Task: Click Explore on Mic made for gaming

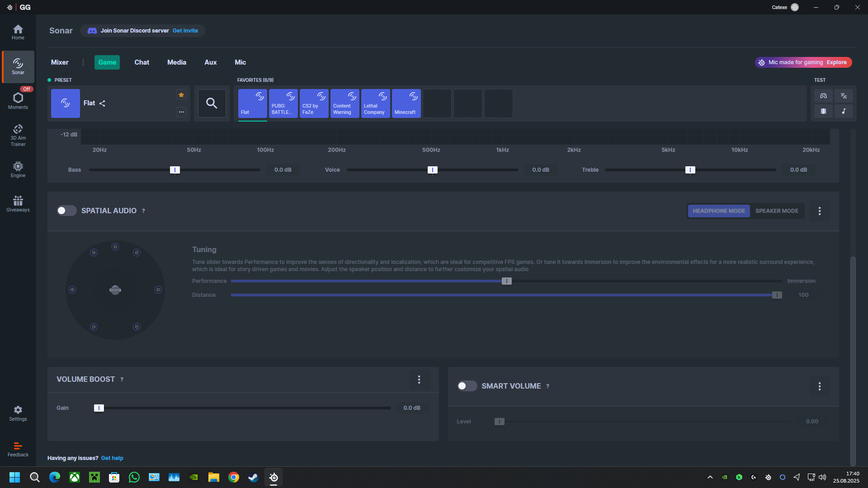Action: [836, 62]
